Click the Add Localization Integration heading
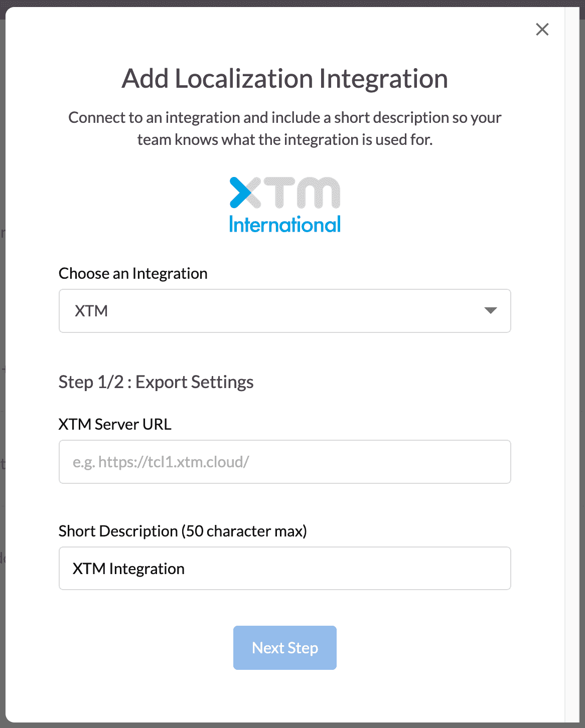 pos(285,79)
